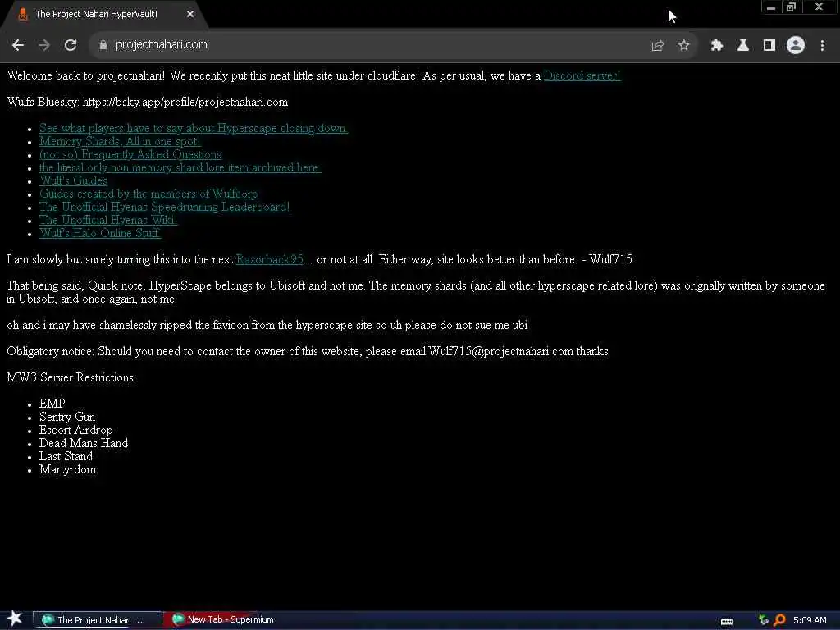Open the three-dot browser menu
This screenshot has height=630, width=840.
coord(822,46)
